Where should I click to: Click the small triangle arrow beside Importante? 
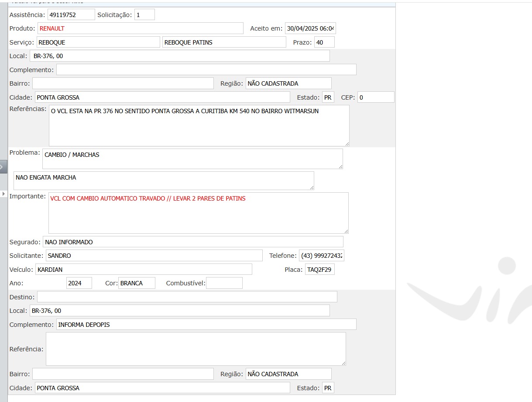tap(4, 194)
